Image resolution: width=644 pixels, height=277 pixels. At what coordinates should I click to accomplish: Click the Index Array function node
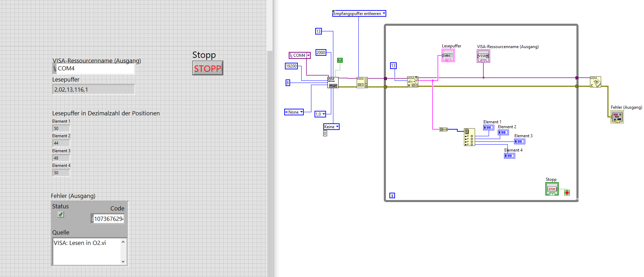[469, 137]
